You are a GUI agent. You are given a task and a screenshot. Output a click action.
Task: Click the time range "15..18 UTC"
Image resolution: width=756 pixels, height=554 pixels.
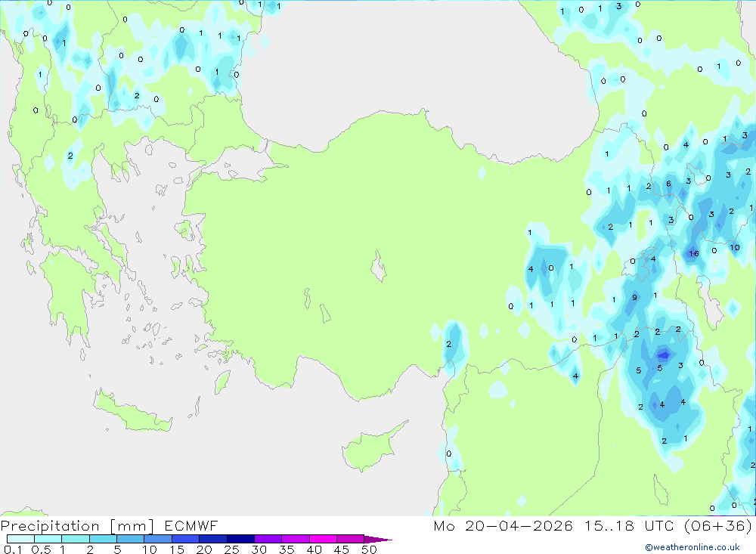629,525
